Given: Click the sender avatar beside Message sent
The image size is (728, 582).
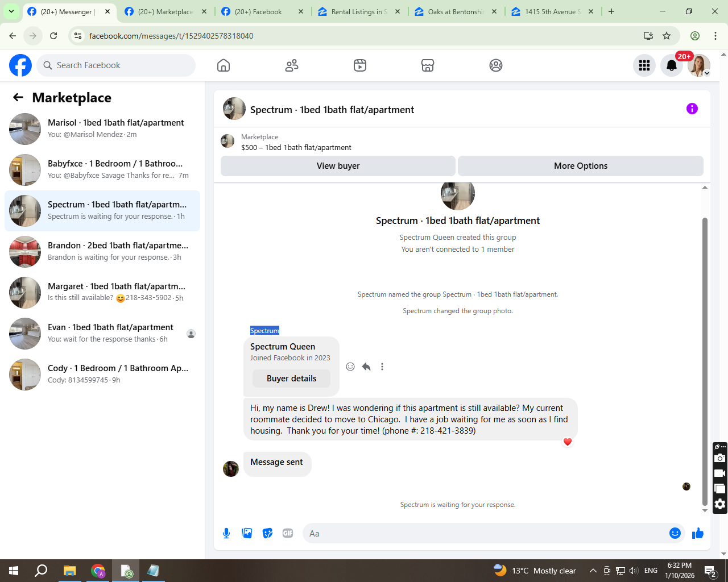Looking at the screenshot, I should pyautogui.click(x=231, y=469).
